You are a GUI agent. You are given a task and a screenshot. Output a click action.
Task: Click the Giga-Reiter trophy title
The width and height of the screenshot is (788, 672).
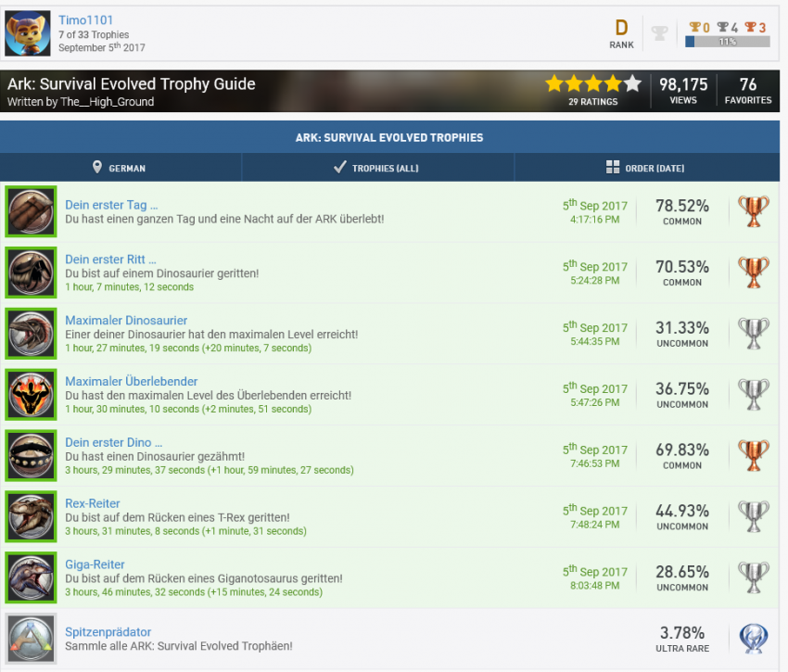click(x=95, y=564)
